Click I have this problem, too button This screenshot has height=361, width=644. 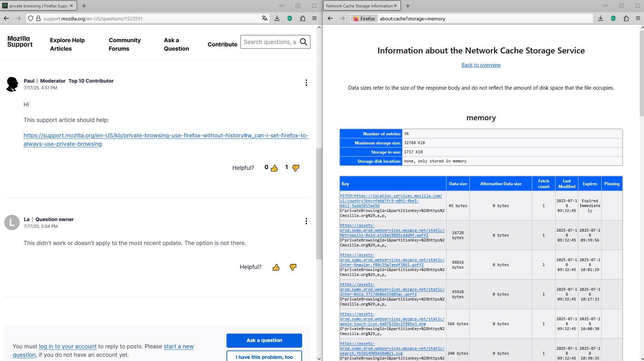264,356
